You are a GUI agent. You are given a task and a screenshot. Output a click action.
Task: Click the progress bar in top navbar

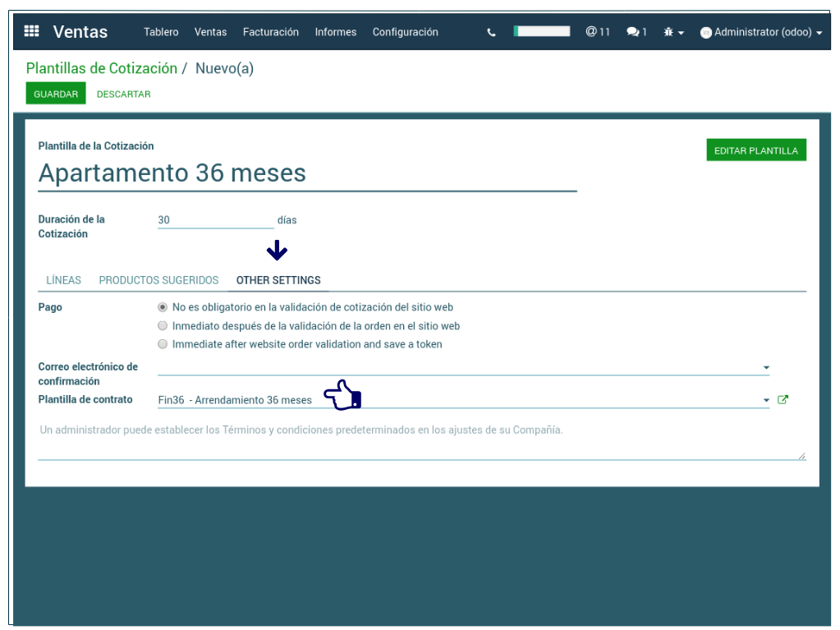541,31
